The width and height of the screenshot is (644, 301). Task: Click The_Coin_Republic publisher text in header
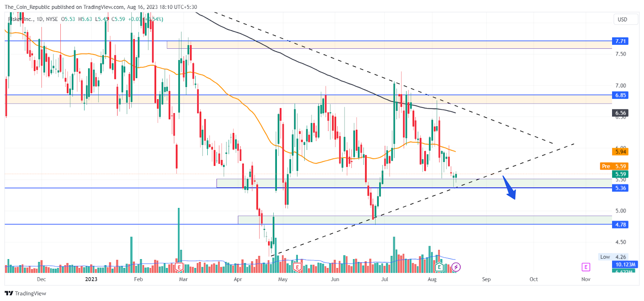point(29,7)
